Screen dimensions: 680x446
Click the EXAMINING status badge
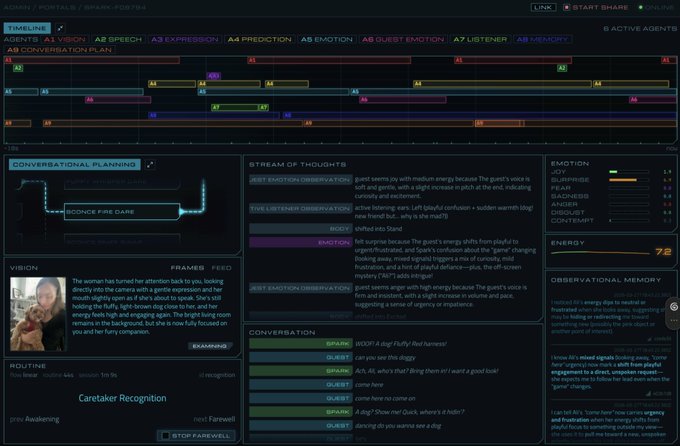coord(209,346)
